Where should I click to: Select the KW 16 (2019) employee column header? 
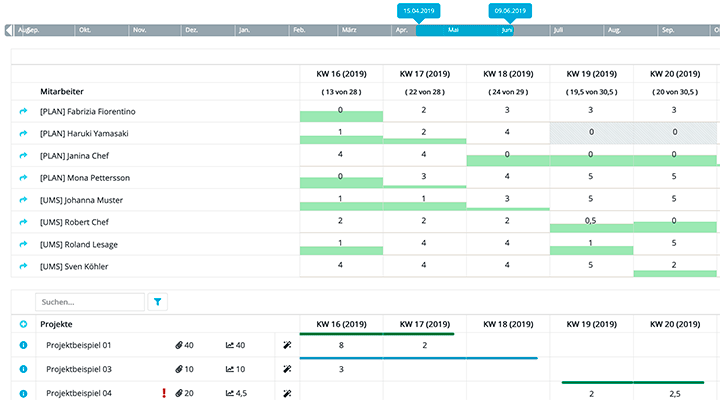(341, 73)
